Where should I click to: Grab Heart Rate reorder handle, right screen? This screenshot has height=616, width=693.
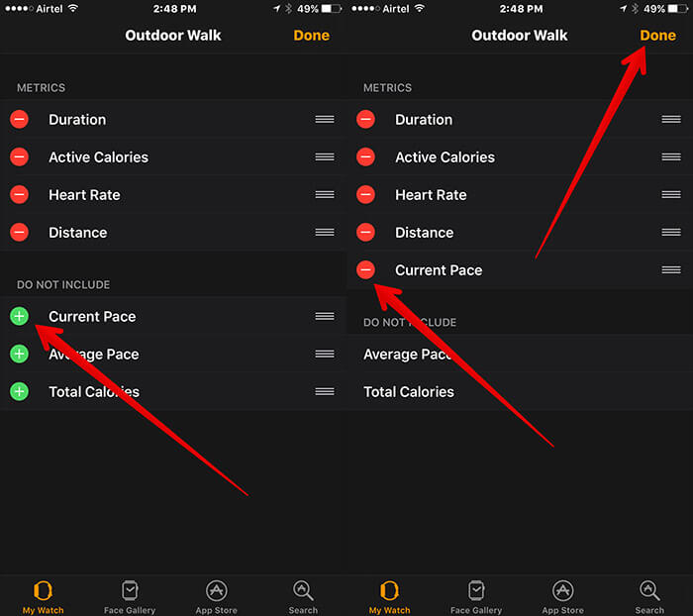pos(671,194)
